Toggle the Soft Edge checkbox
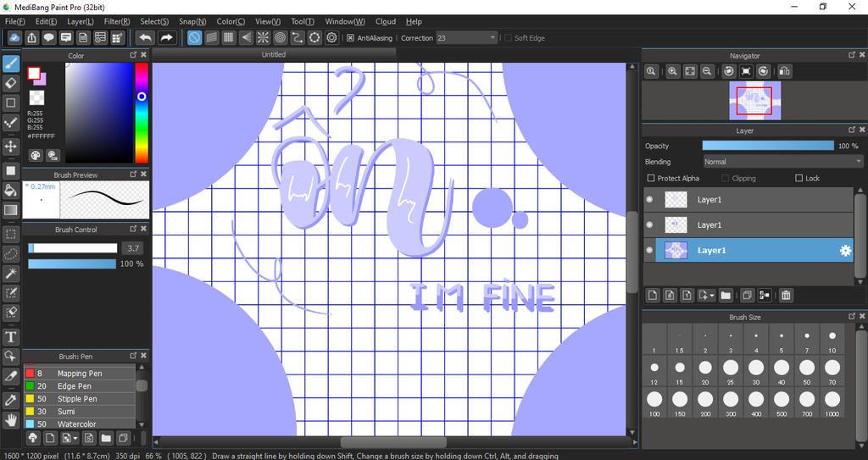This screenshot has height=460, width=868. [x=508, y=37]
